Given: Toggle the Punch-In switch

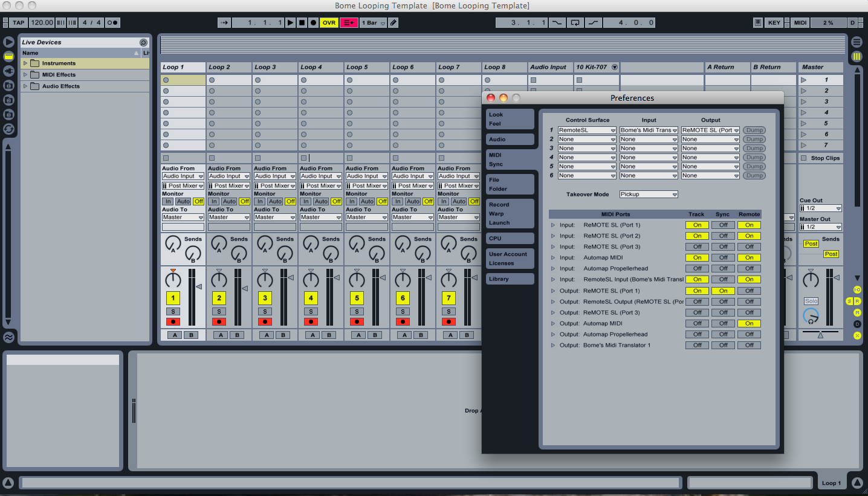Looking at the screenshot, I should (557, 22).
